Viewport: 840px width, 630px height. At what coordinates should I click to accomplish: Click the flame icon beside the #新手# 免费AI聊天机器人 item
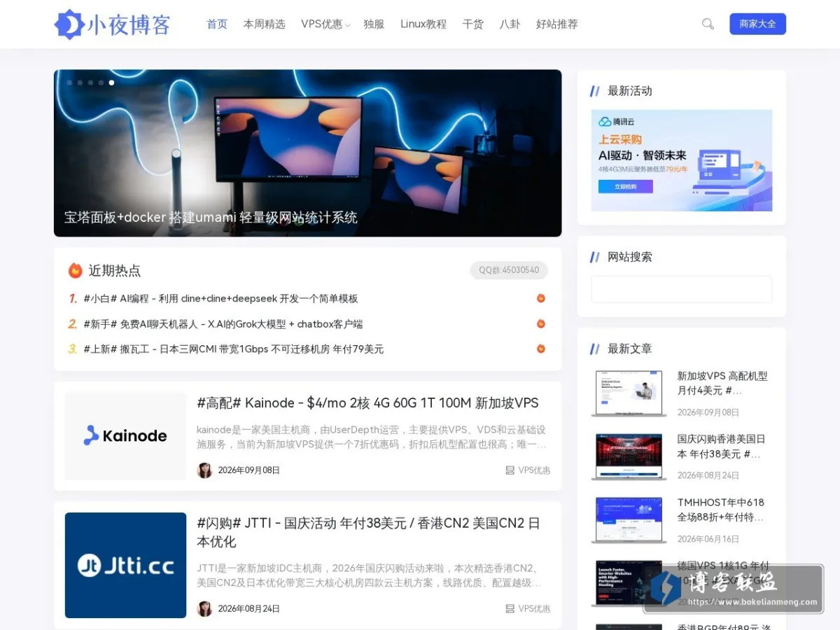pyautogui.click(x=541, y=323)
